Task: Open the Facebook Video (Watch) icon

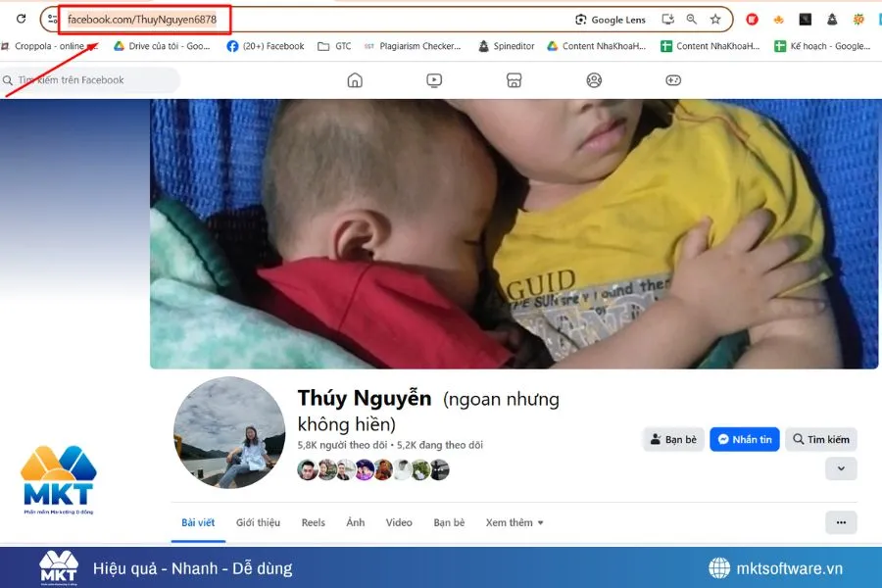Action: (x=434, y=80)
